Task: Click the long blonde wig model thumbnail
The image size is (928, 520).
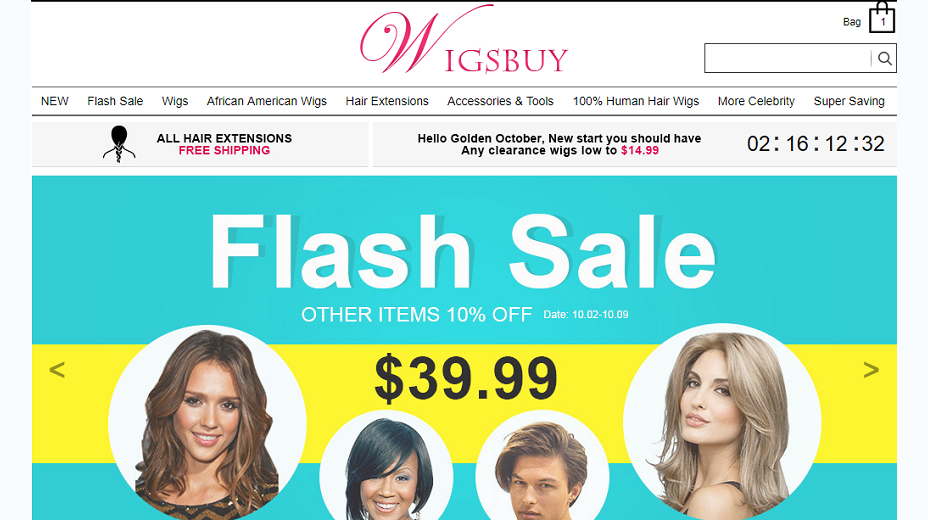Action: [x=722, y=421]
